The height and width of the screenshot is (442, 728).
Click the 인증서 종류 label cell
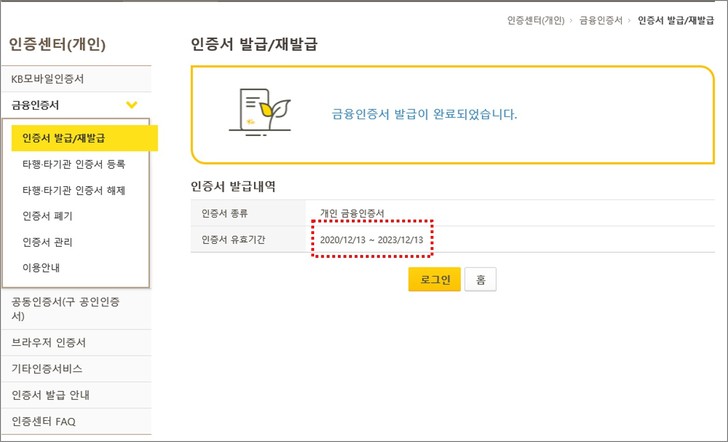coord(248,213)
